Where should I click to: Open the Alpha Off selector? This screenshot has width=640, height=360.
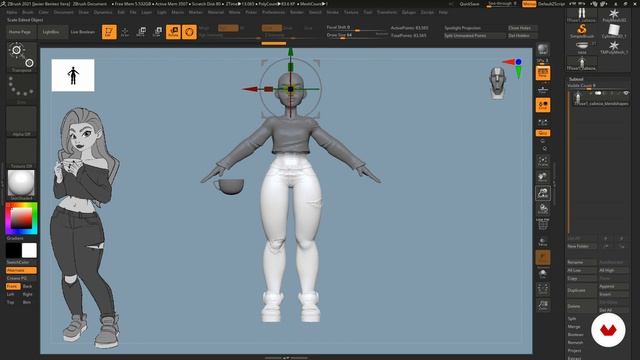pos(22,121)
